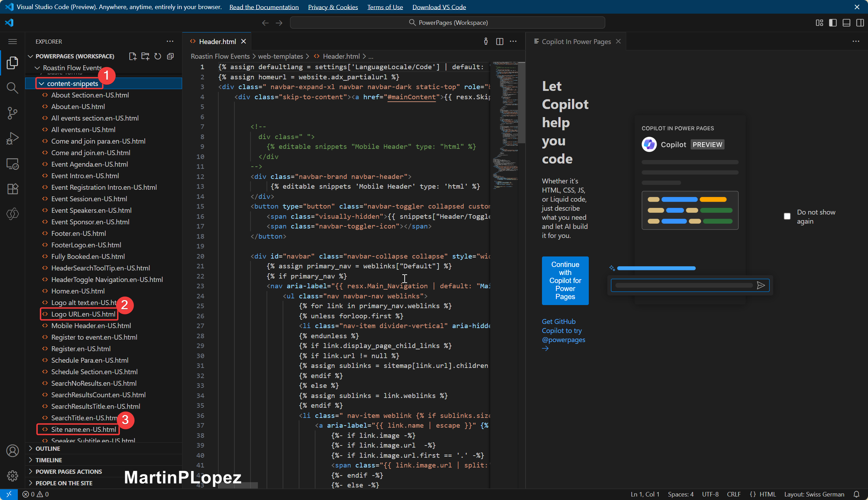The width and height of the screenshot is (868, 500).
Task: Split the Header.html editor right
Action: point(500,42)
